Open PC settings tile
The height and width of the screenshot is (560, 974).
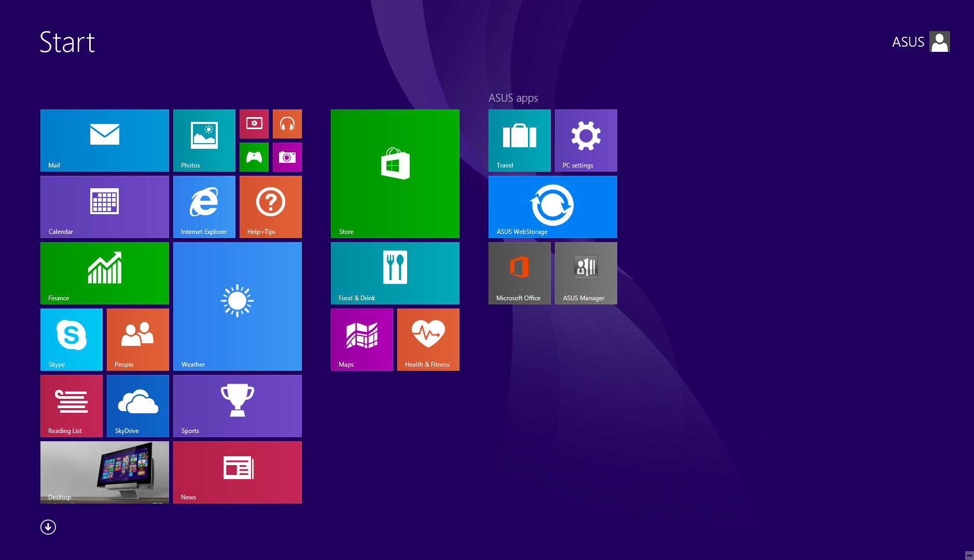(x=586, y=141)
